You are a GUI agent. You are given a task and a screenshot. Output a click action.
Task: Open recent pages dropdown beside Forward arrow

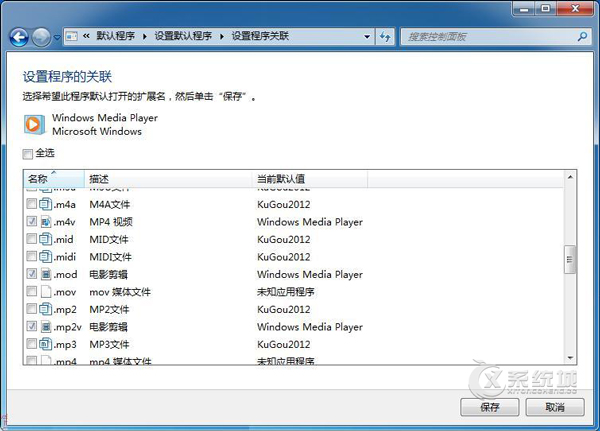57,38
